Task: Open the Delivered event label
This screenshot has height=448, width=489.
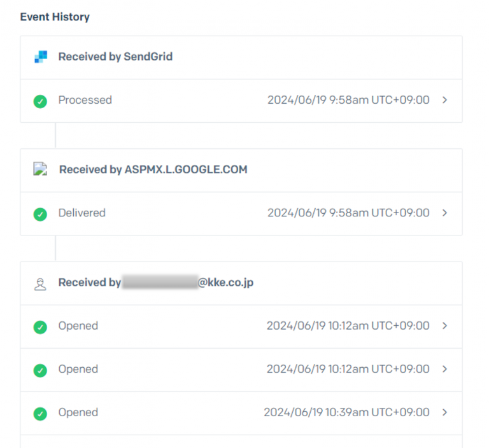Action: pos(82,213)
